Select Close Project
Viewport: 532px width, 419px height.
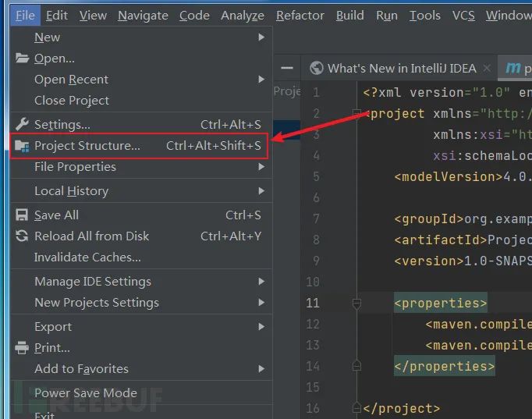click(x=141, y=101)
